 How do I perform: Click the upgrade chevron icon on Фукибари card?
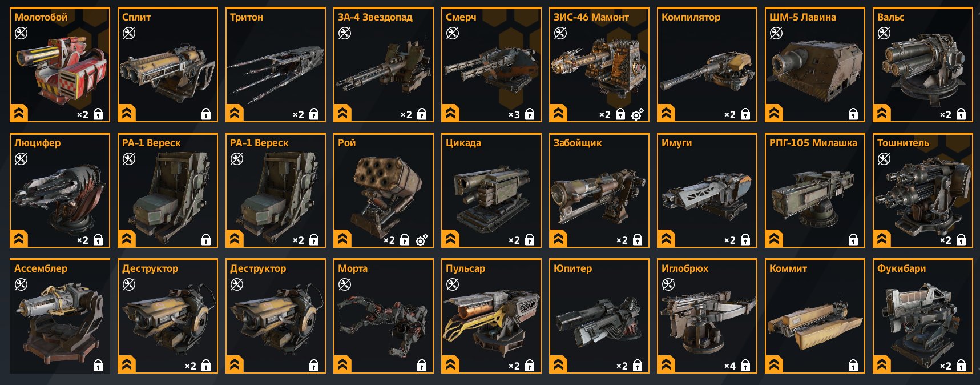pyautogui.click(x=882, y=364)
